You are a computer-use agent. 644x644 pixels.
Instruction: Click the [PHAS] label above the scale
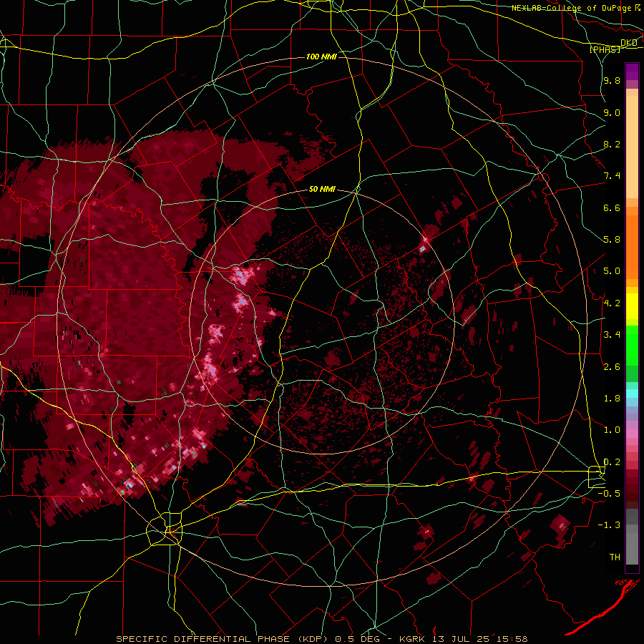(x=605, y=50)
